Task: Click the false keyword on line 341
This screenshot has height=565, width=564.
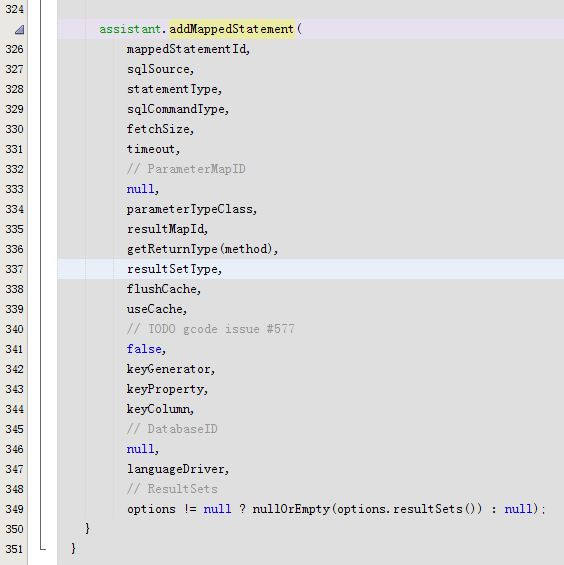Action: pos(144,349)
